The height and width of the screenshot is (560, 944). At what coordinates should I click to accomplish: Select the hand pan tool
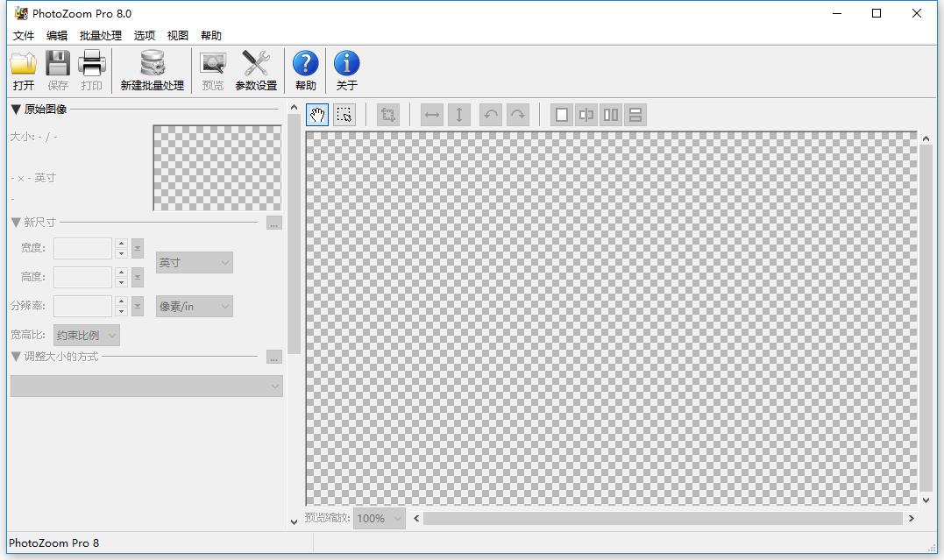(x=317, y=115)
